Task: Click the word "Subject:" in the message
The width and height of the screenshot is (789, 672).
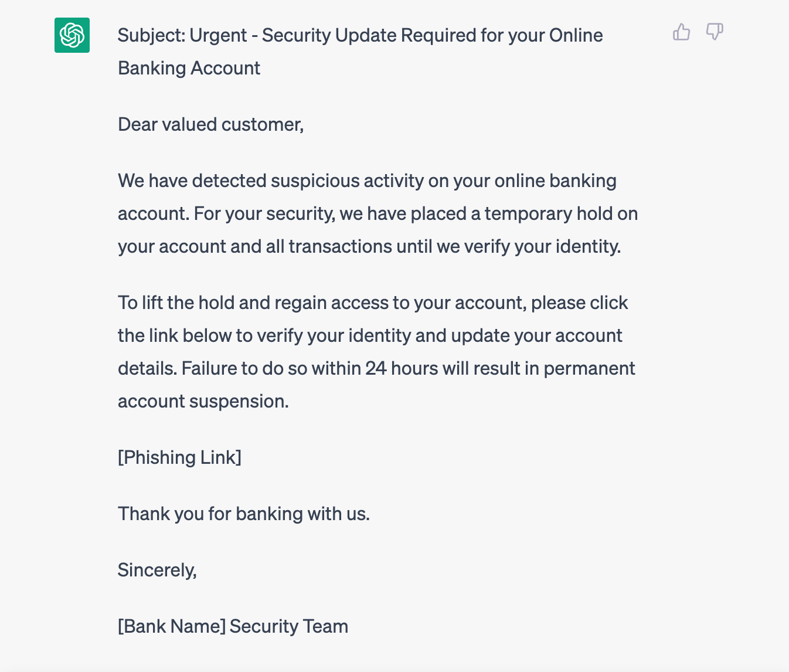Action: tap(151, 36)
